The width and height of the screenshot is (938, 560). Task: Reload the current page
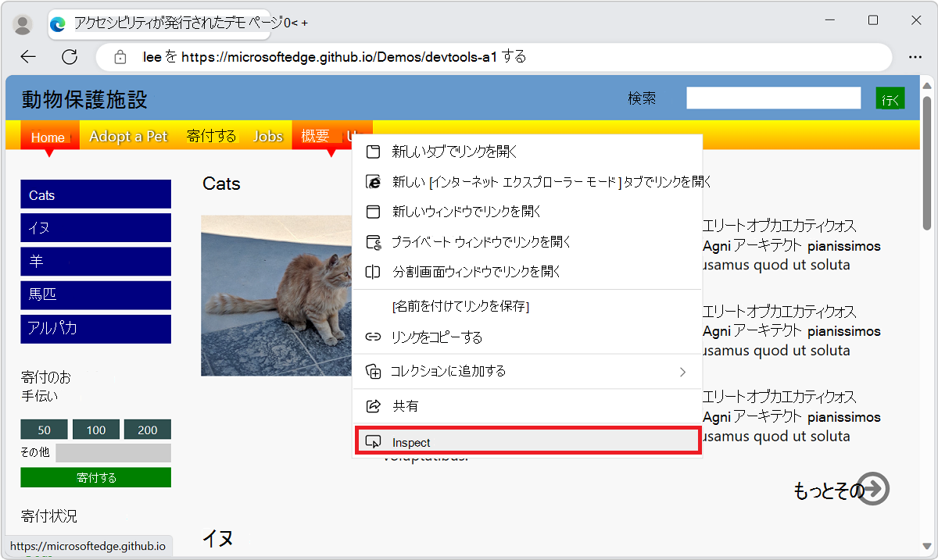click(70, 56)
